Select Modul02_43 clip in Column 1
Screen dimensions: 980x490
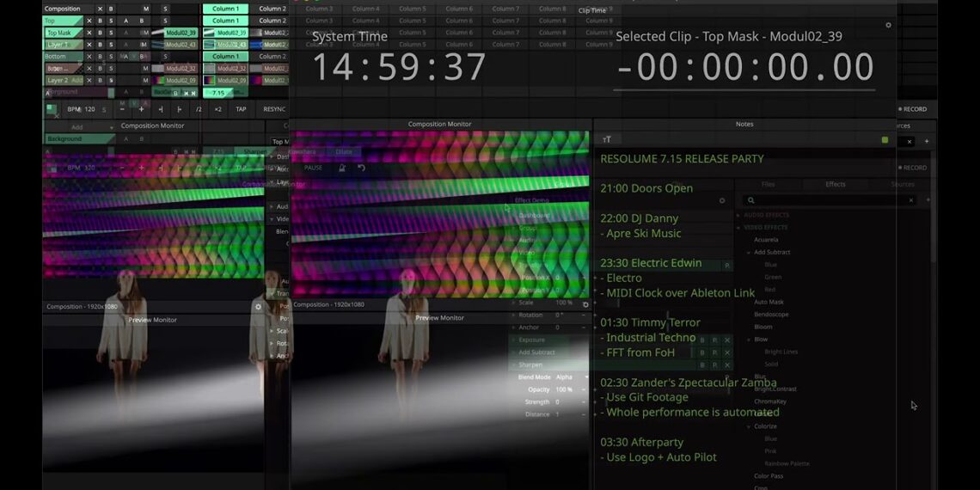(x=225, y=45)
